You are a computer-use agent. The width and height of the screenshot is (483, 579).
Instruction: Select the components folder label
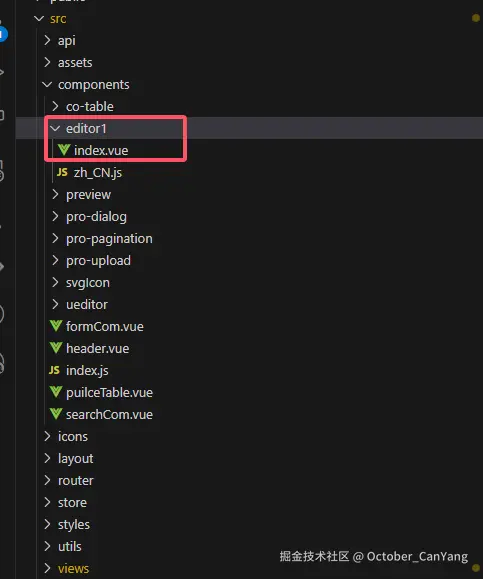pos(93,85)
